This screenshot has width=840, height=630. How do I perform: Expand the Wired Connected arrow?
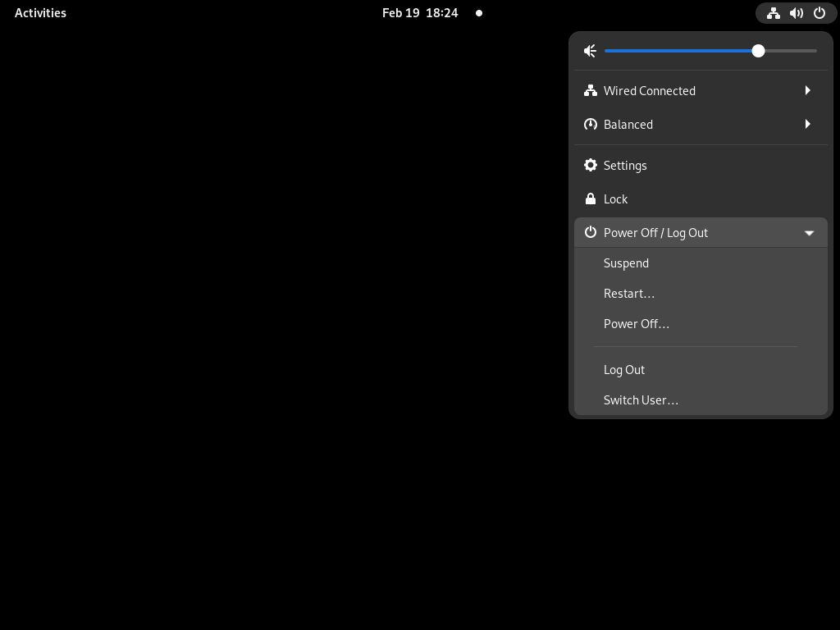point(808,90)
